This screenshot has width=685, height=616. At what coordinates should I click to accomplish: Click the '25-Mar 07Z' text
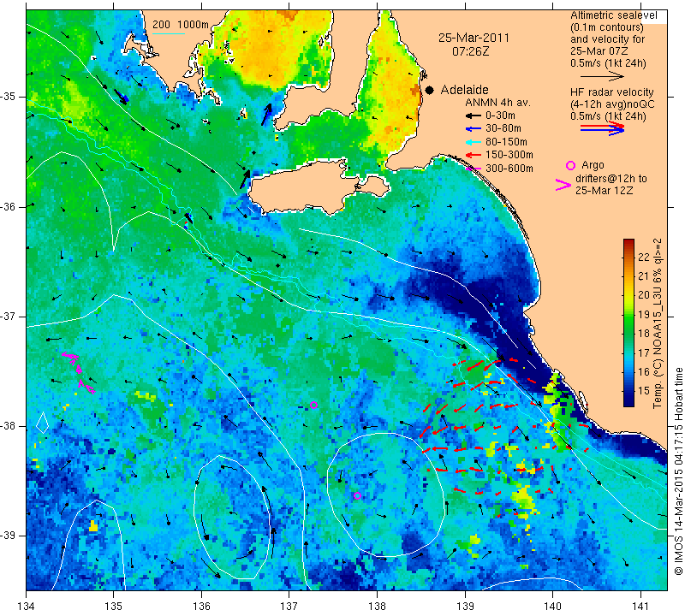[x=599, y=51]
